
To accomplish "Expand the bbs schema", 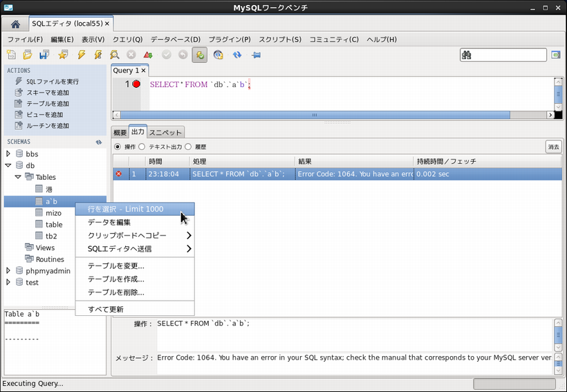I will tap(8, 153).
